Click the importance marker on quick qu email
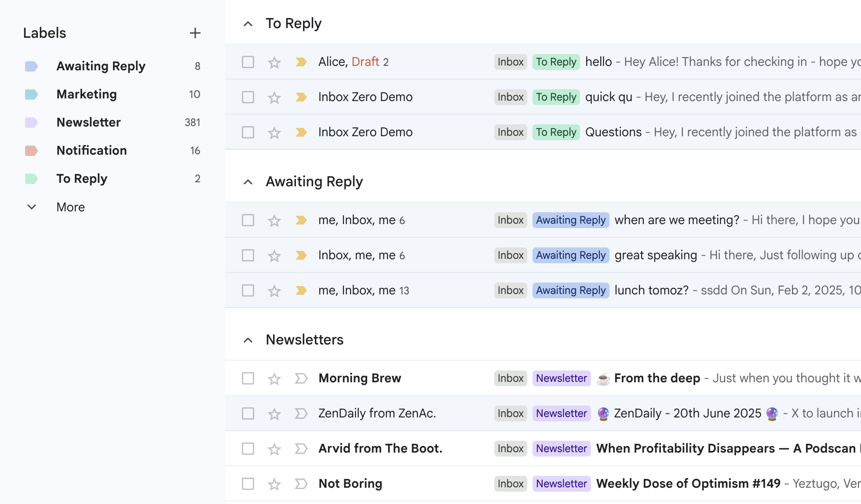The width and height of the screenshot is (861, 504). 301,97
